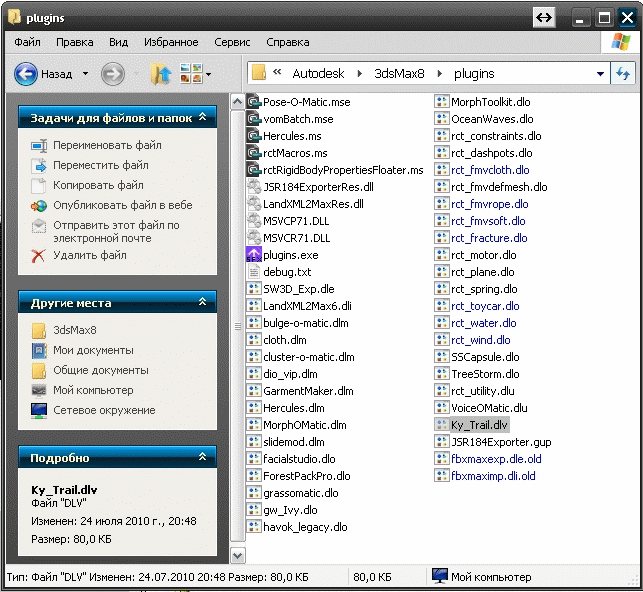Select the JSR184ExporterRes.dll icon
643x592 pixels.
(254, 187)
